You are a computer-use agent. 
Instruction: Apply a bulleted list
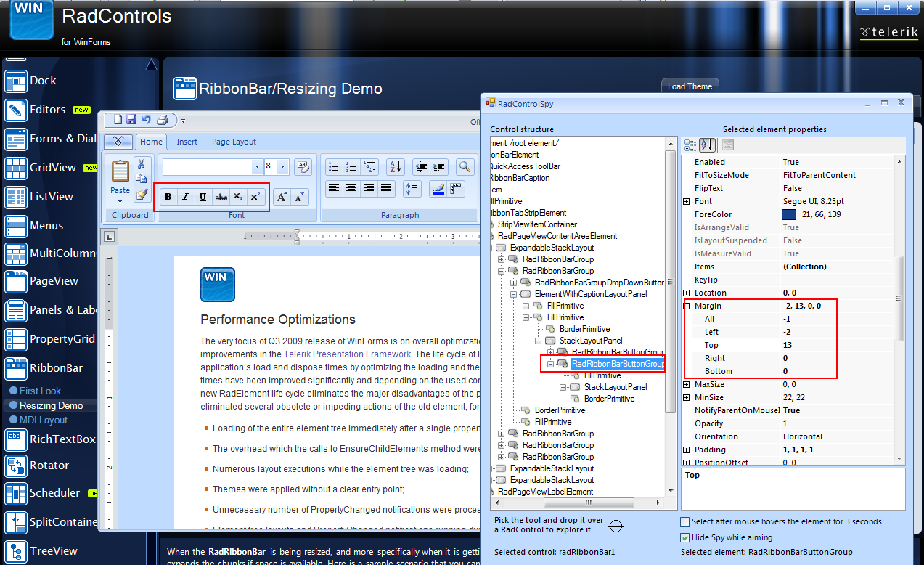click(x=334, y=167)
